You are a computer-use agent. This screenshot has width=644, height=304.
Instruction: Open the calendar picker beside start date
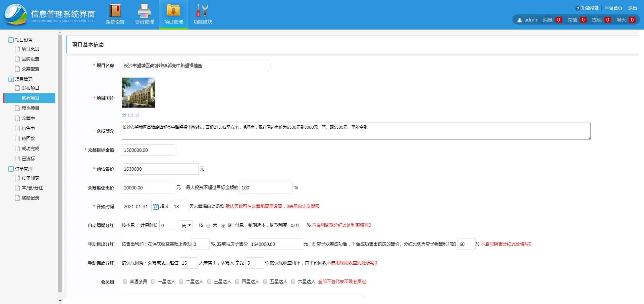[x=156, y=207]
